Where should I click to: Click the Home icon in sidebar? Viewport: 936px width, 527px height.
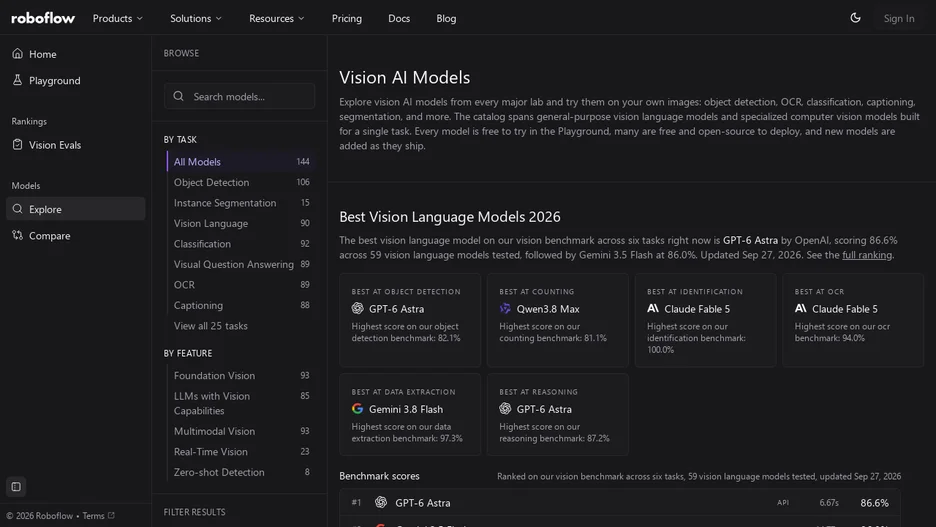[x=17, y=54]
